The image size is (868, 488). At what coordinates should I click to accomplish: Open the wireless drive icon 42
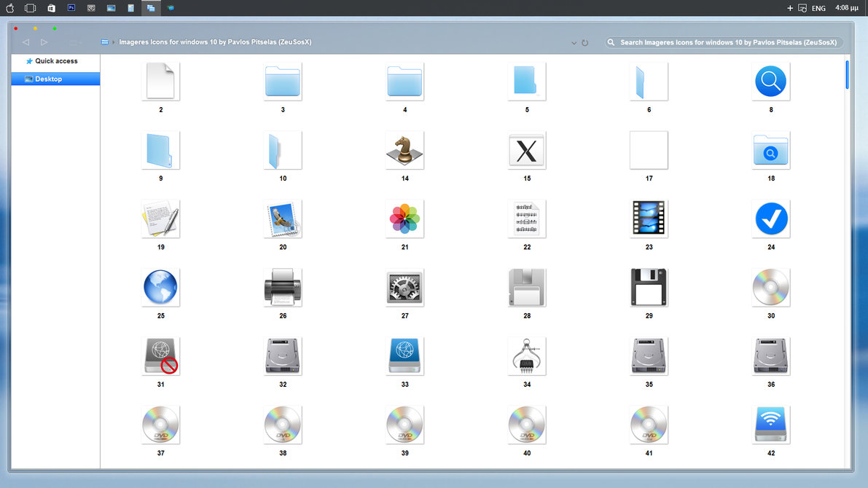770,424
